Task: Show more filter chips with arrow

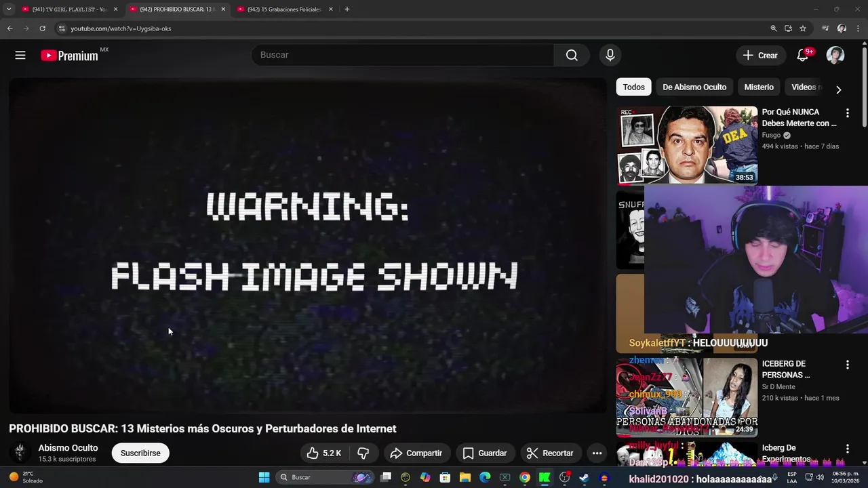Action: point(838,89)
